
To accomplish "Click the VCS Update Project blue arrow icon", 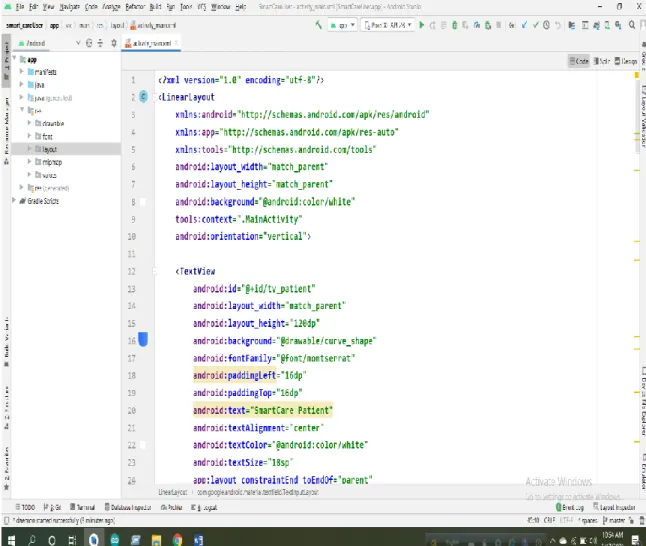I will (524, 25).
